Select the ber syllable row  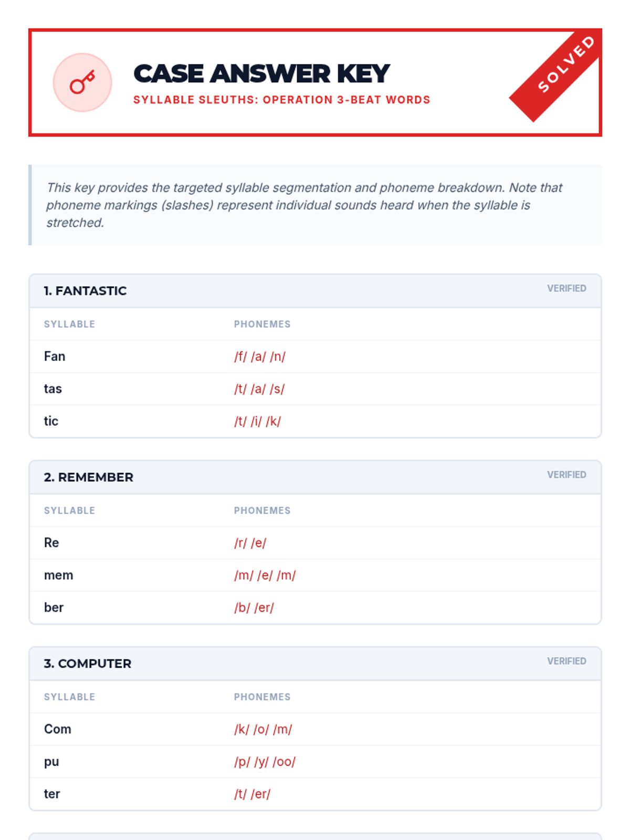pyautogui.click(x=315, y=607)
